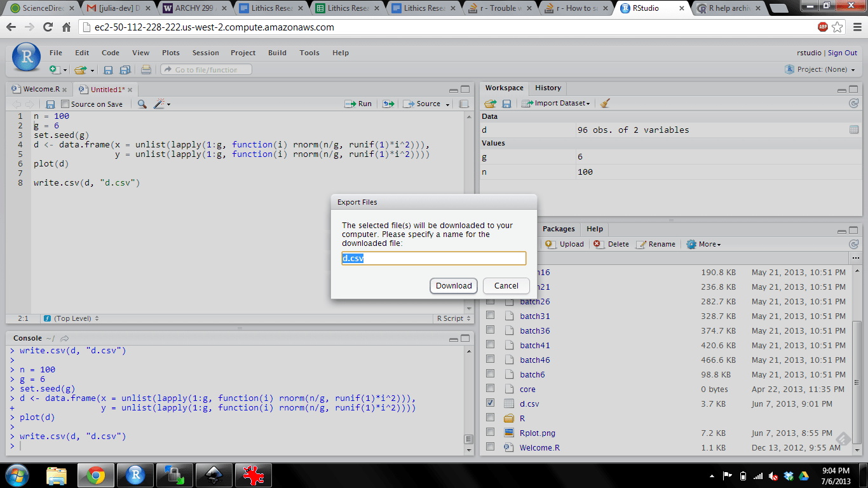Check the batch36 file checkbox
Image resolution: width=868 pixels, height=488 pixels.
[x=490, y=330]
